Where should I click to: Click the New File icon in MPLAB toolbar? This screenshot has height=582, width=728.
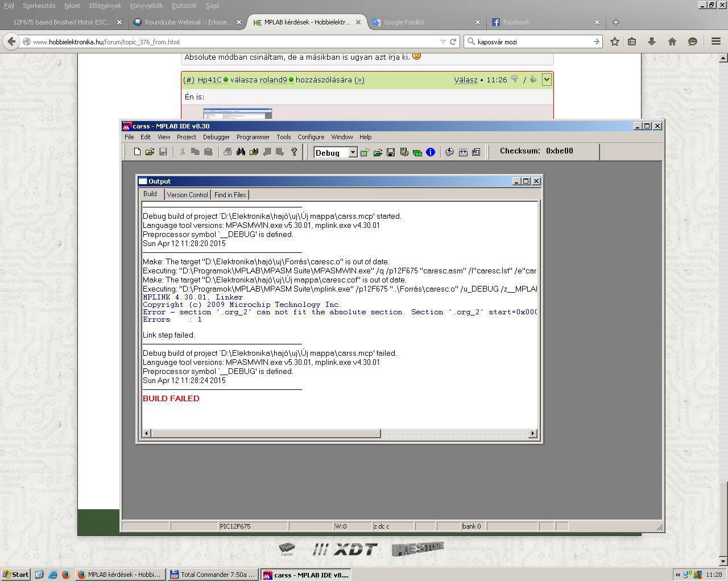tap(137, 152)
